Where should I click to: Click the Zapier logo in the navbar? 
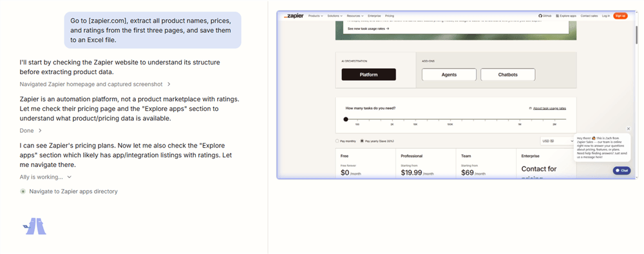(x=294, y=15)
